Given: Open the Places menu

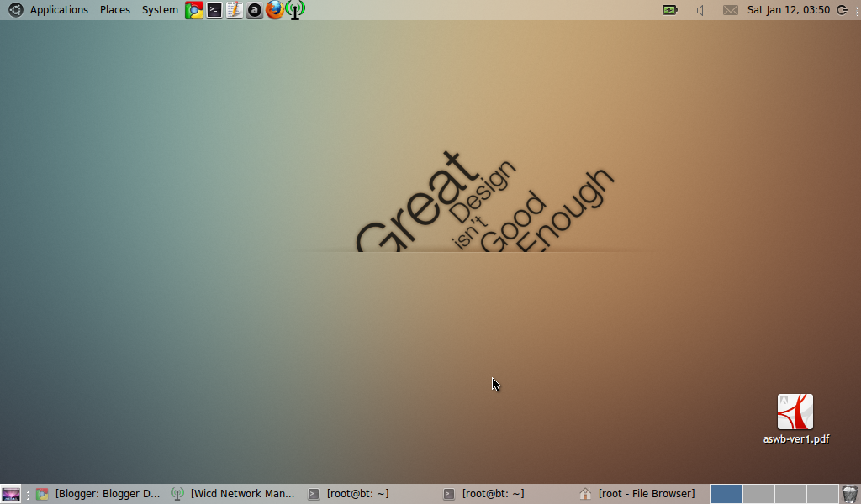Looking at the screenshot, I should pyautogui.click(x=114, y=10).
